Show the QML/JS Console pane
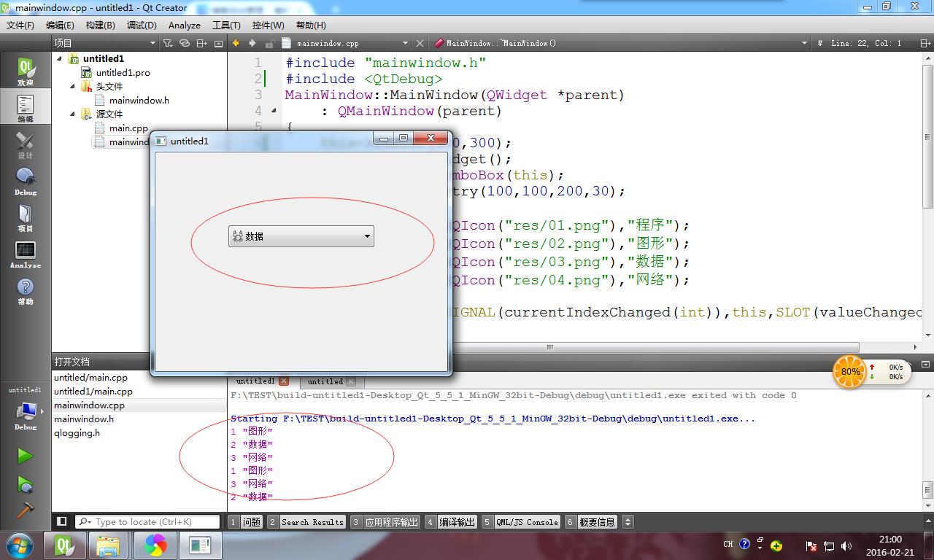The image size is (934, 560). [520, 522]
